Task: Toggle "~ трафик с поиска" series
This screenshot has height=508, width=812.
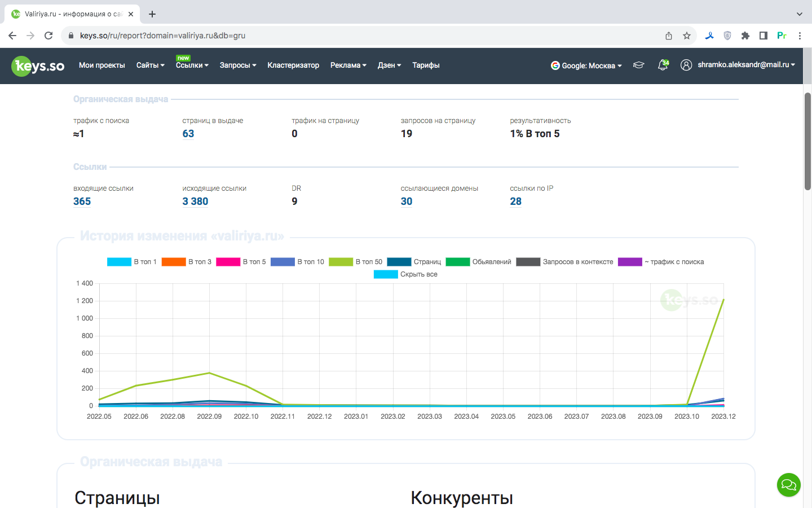Action: [x=661, y=262]
